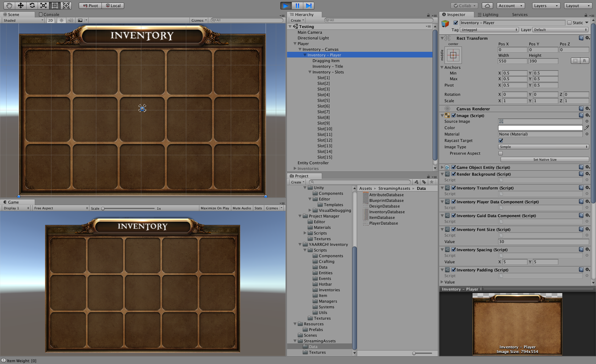The image size is (596, 364).
Task: Select the Scale tool
Action: tap(43, 5)
